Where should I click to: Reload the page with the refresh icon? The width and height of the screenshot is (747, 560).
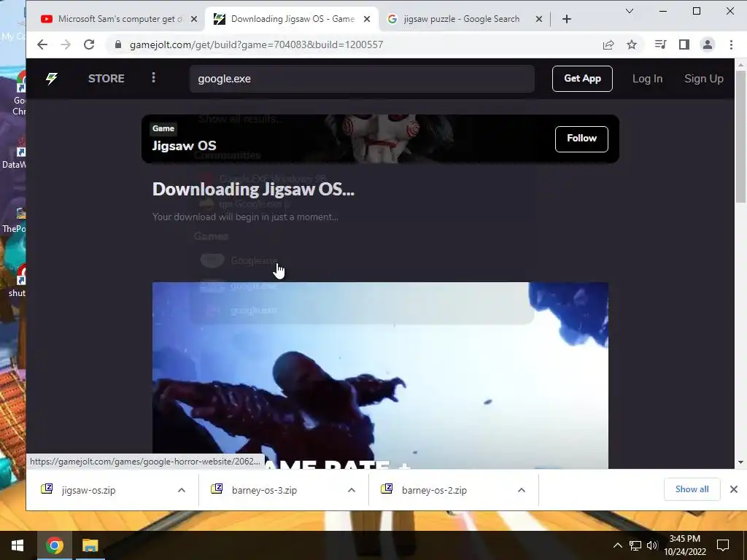(x=88, y=44)
